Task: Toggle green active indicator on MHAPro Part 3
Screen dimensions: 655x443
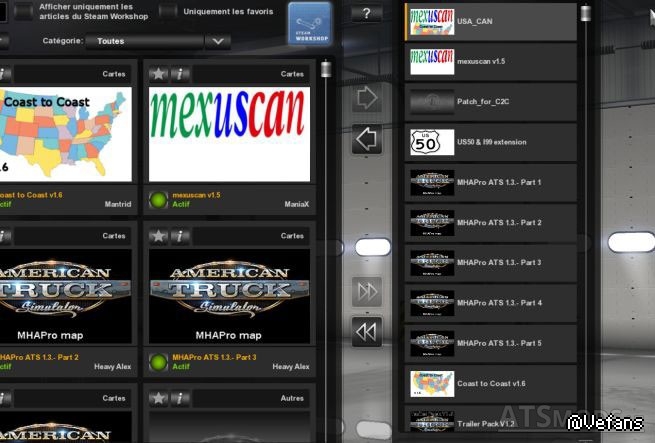Action: (x=158, y=362)
